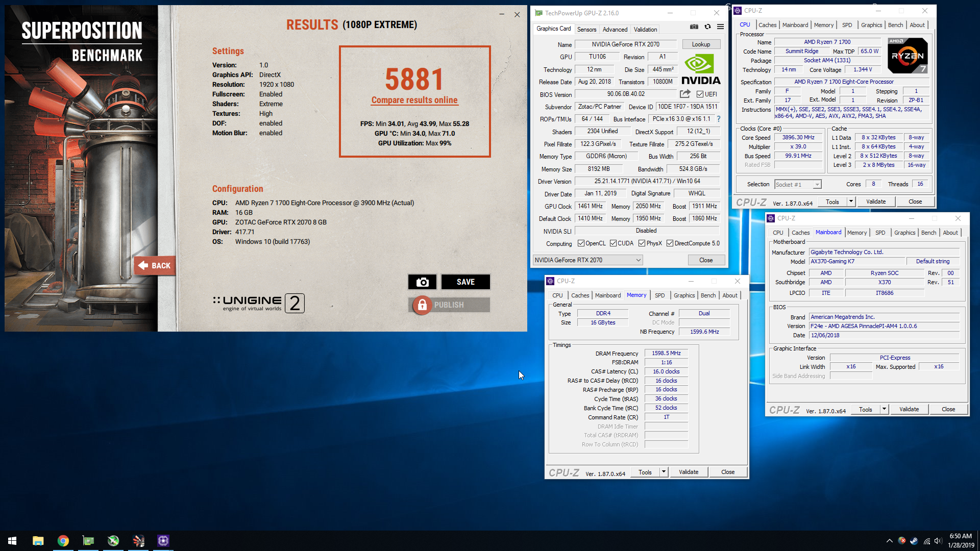The height and width of the screenshot is (551, 980).
Task: Click the Core Speed 3896.30 MHz value
Action: [x=798, y=138]
